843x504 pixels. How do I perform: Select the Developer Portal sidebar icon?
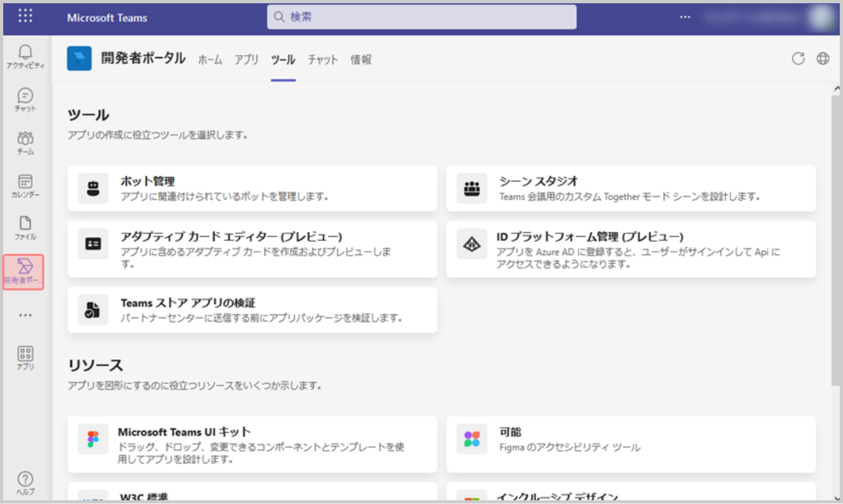coord(24,271)
